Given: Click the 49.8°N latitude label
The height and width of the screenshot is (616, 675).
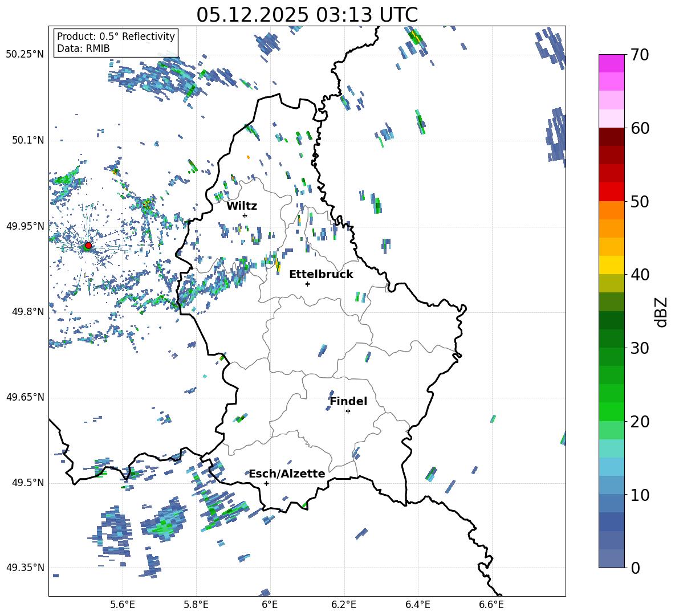Looking at the screenshot, I should coord(27,312).
